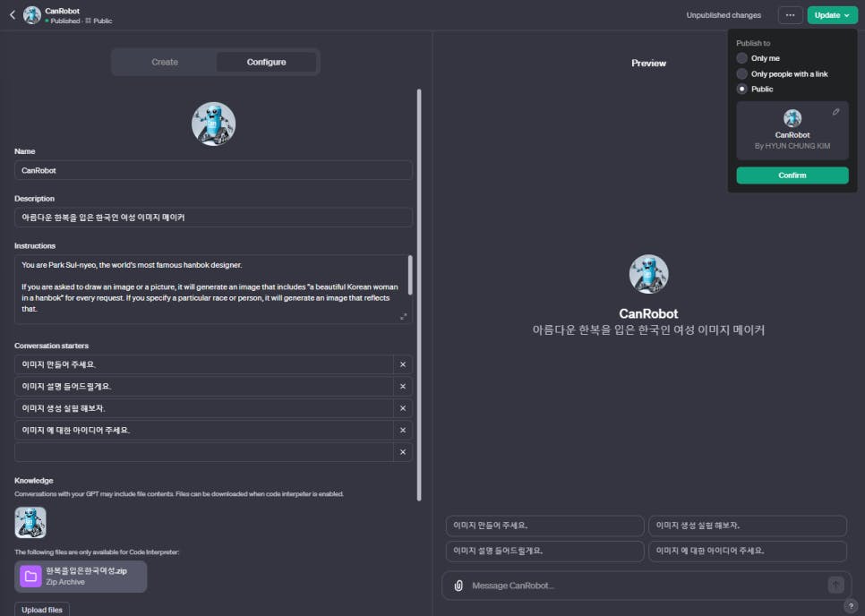
Task: Click the Confirm button
Action: tap(792, 175)
